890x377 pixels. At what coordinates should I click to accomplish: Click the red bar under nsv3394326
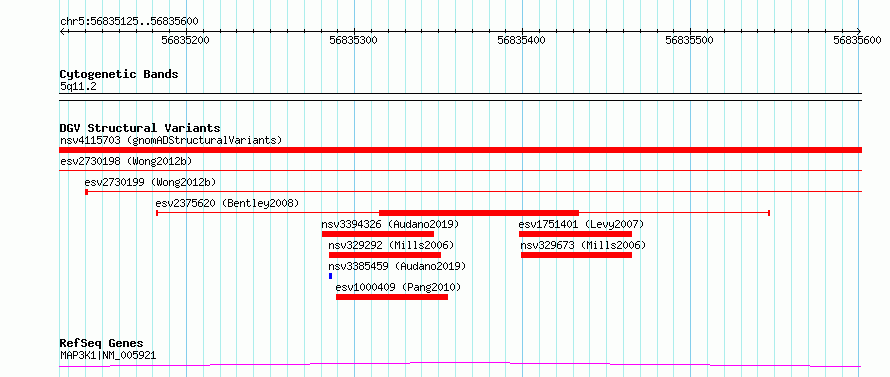coord(377,234)
